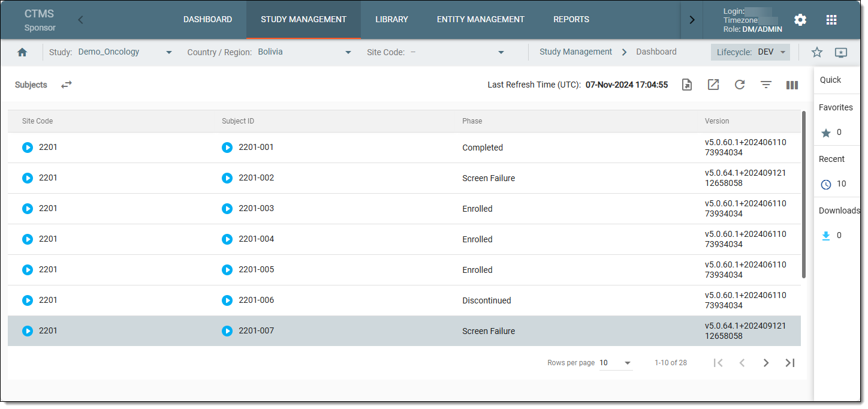
Task: Open the STUDY MANAGEMENT tab
Action: click(x=303, y=20)
